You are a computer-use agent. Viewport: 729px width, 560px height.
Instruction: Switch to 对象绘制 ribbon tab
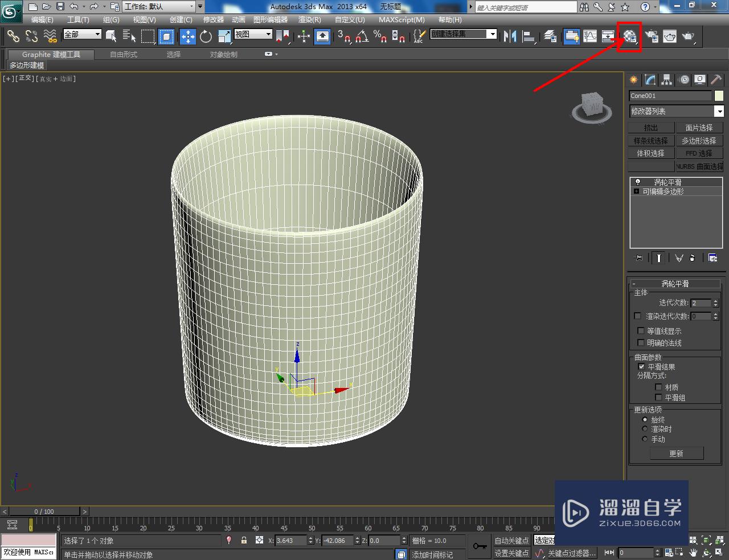click(224, 54)
